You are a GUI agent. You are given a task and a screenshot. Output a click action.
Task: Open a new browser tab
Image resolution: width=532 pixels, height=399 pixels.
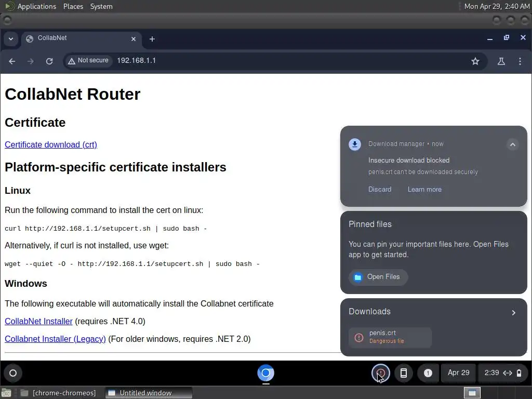[152, 39]
